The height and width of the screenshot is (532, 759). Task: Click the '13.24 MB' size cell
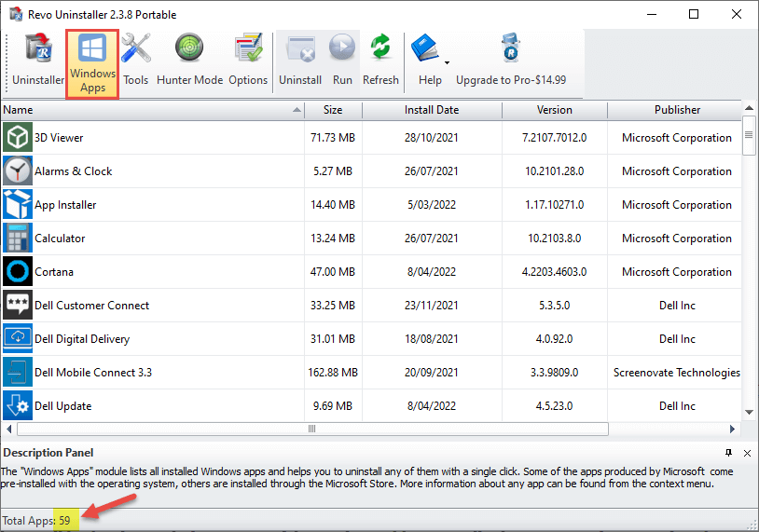coord(333,239)
